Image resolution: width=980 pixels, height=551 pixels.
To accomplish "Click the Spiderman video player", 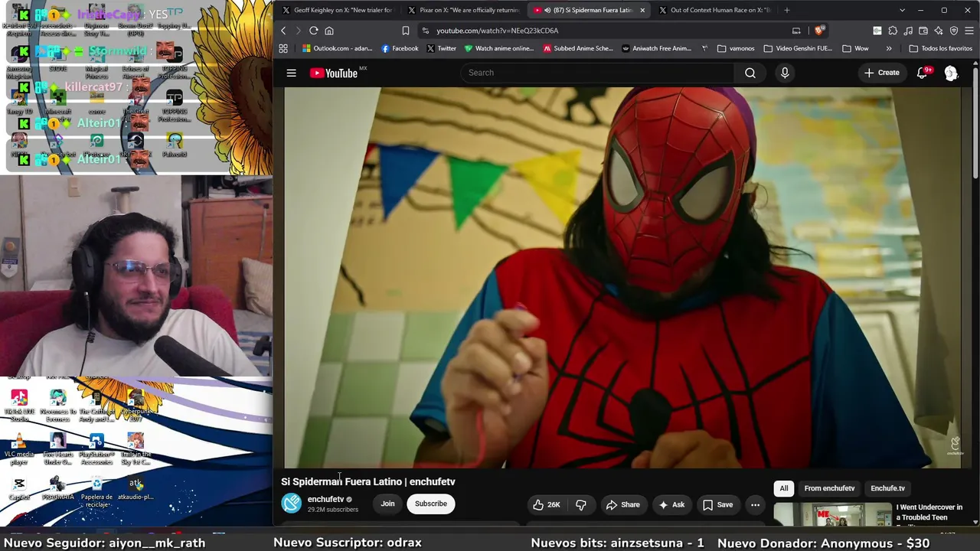I will [622, 277].
